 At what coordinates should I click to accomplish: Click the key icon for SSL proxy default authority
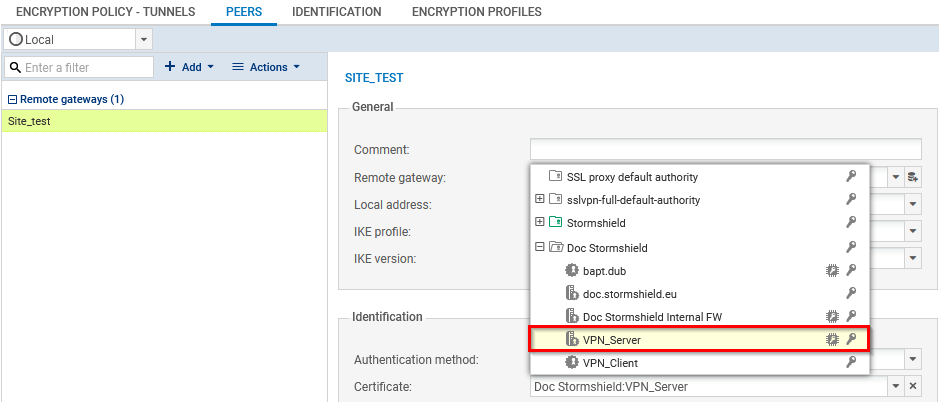(851, 177)
